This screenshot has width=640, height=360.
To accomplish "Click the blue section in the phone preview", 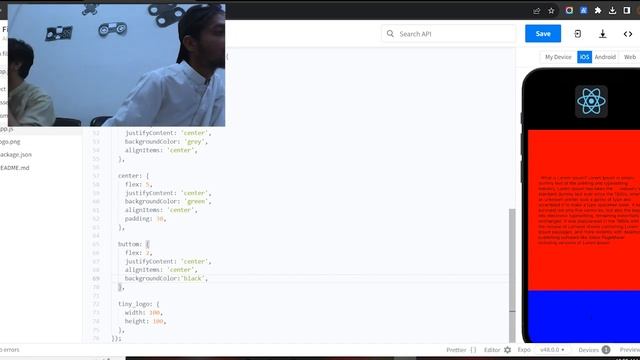I will click(x=584, y=316).
